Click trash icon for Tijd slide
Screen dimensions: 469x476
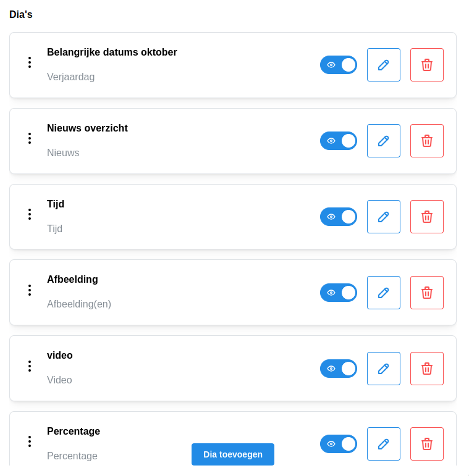coord(427,217)
